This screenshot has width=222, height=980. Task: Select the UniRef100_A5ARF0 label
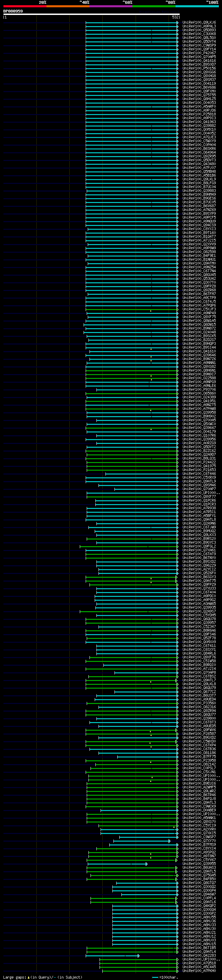coord(199,106)
